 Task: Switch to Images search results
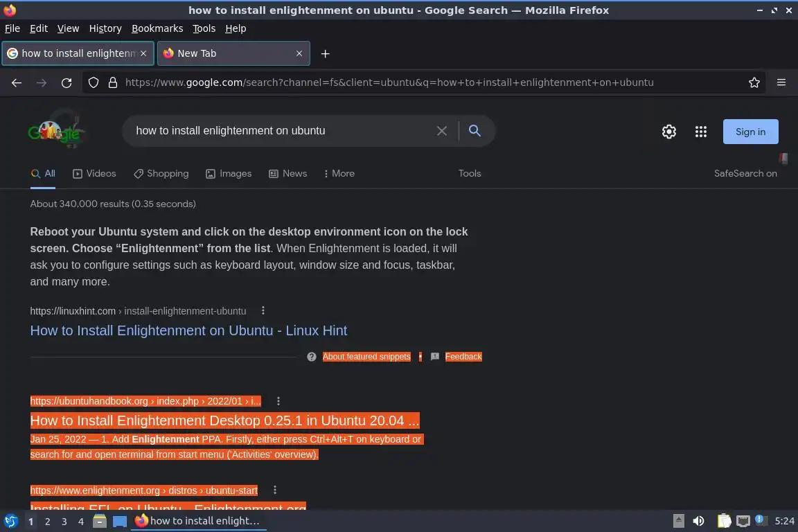pos(229,174)
